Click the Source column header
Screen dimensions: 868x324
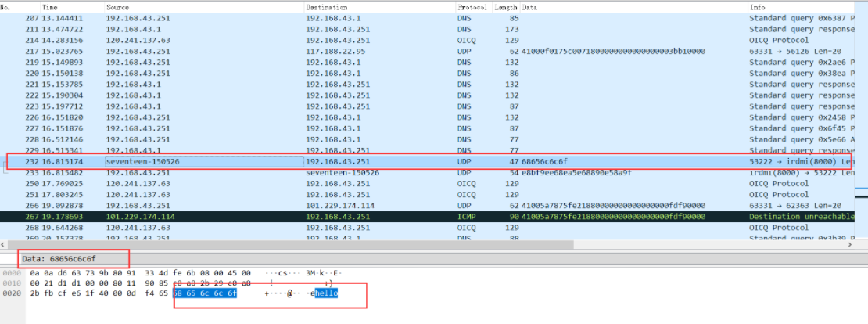pyautogui.click(x=204, y=8)
